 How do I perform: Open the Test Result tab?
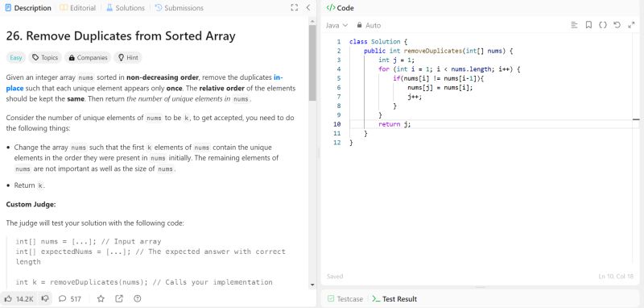(x=394, y=299)
